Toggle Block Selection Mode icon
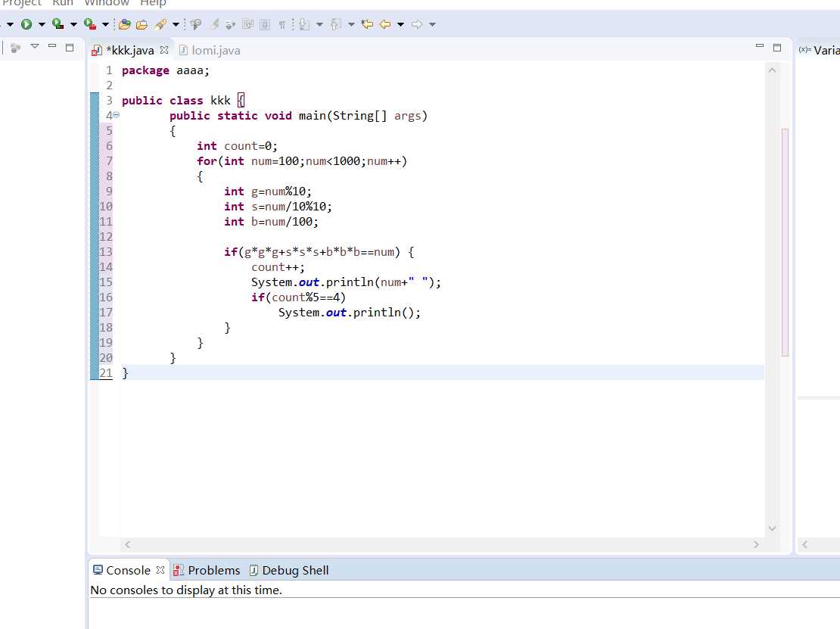 coord(265,24)
